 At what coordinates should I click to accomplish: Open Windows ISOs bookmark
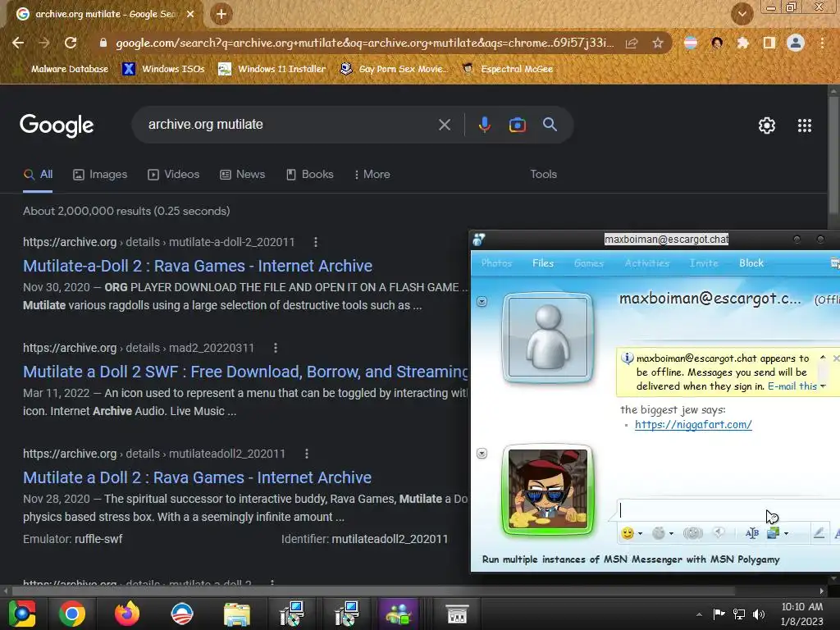click(x=164, y=69)
